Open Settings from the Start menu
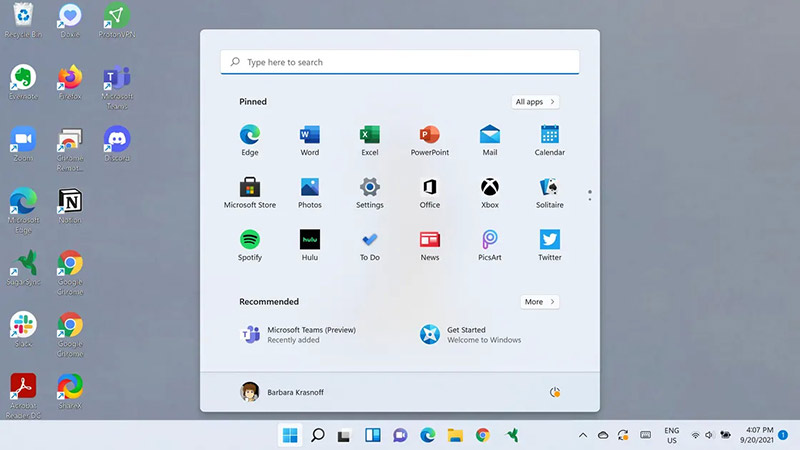Viewport: 800px width, 450px height. pos(369,192)
